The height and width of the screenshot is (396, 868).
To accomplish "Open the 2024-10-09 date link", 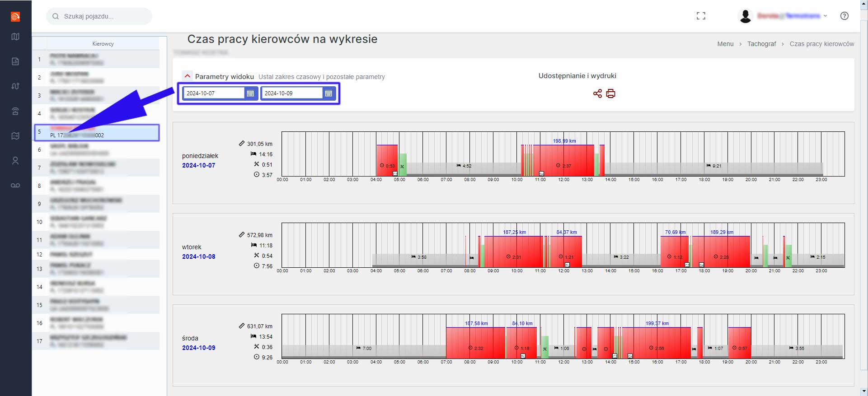I will pyautogui.click(x=198, y=348).
